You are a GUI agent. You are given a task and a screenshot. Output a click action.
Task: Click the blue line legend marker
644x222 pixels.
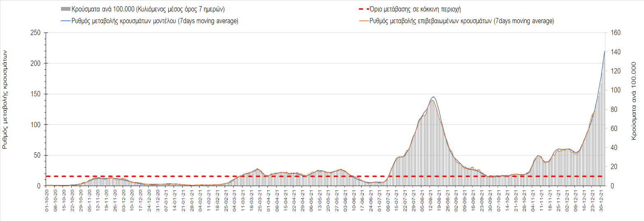[x=65, y=21]
